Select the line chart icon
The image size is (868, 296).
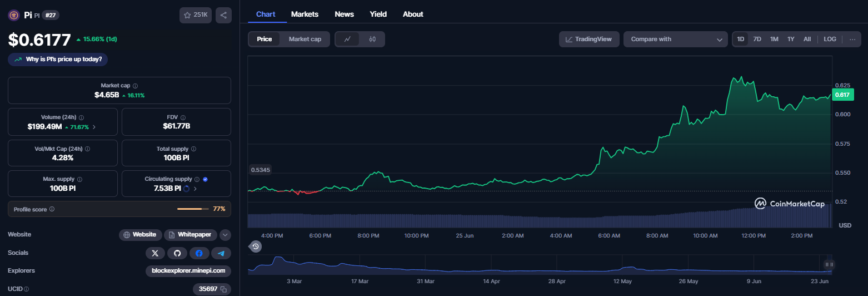click(x=347, y=39)
